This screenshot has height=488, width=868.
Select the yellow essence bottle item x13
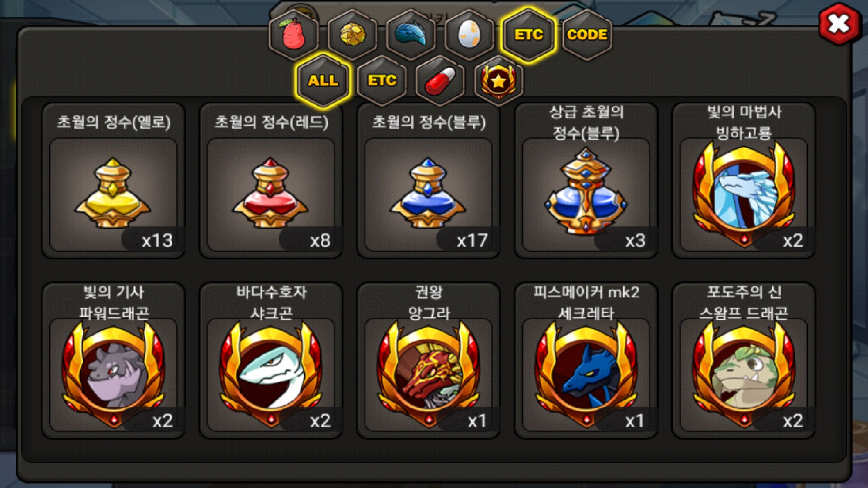[113, 181]
